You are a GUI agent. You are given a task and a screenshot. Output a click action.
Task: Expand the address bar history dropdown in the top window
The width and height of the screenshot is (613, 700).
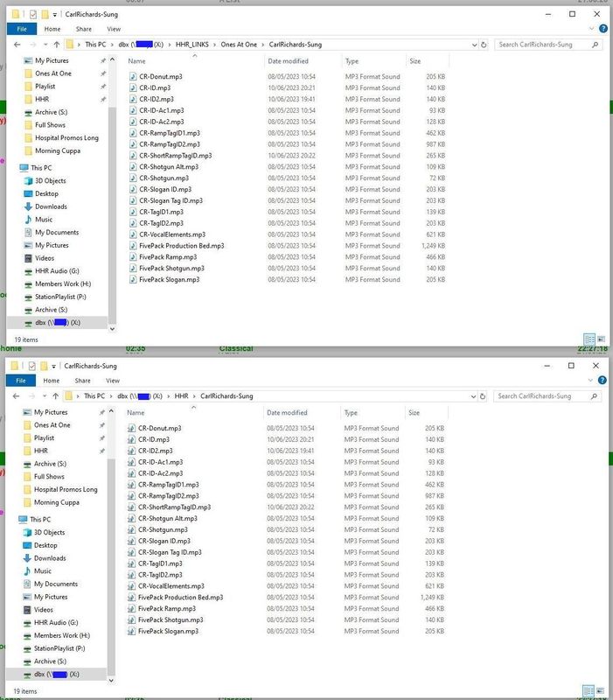(x=474, y=45)
